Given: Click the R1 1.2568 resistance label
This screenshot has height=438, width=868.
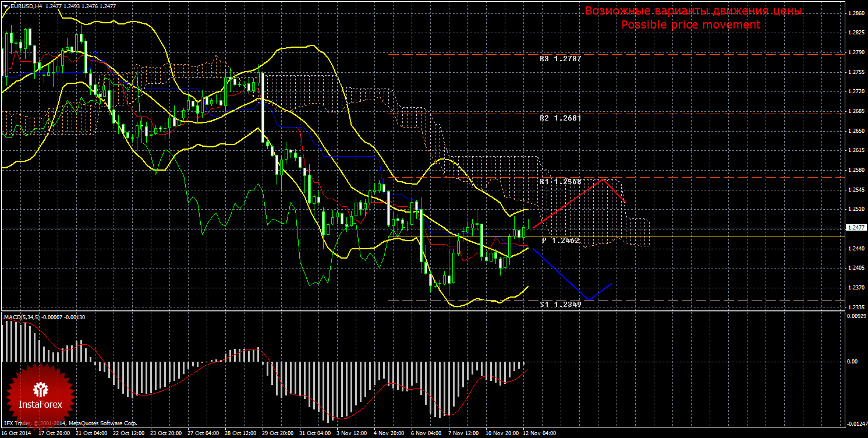Looking at the screenshot, I should [560, 182].
